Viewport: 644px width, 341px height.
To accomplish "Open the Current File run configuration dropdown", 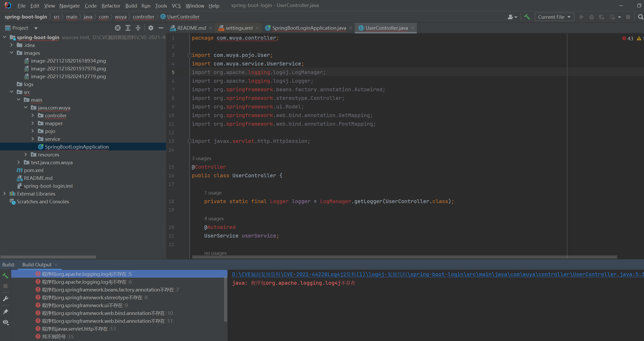I will pos(554,17).
